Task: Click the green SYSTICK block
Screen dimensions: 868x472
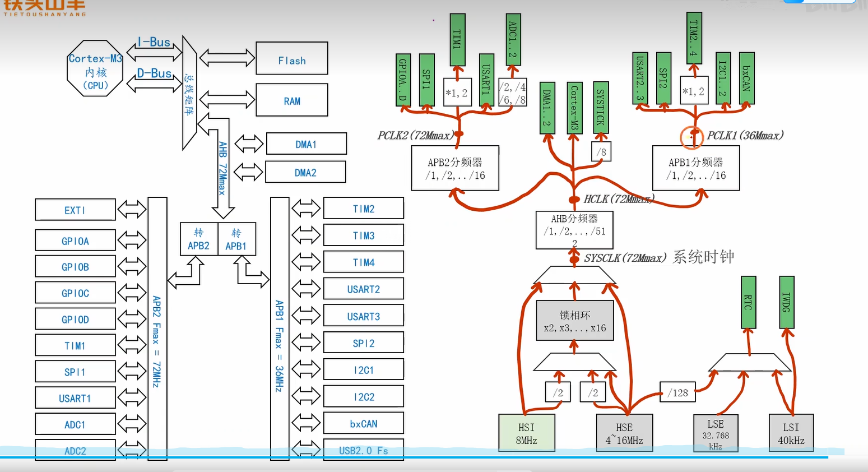Action: point(601,107)
